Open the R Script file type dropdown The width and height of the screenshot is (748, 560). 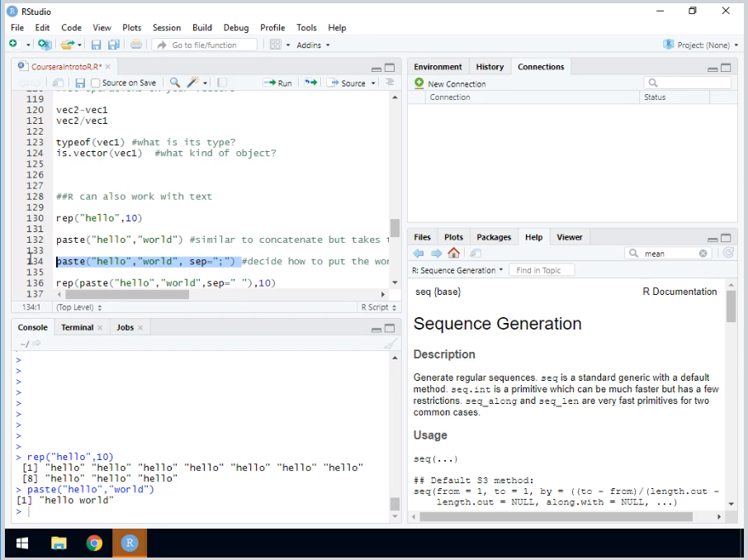click(x=376, y=307)
